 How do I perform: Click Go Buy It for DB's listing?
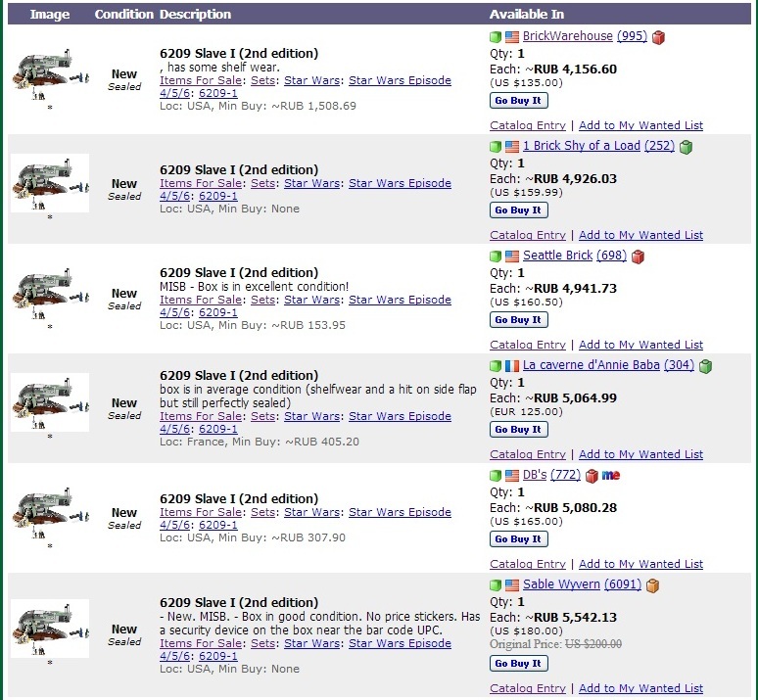click(519, 539)
